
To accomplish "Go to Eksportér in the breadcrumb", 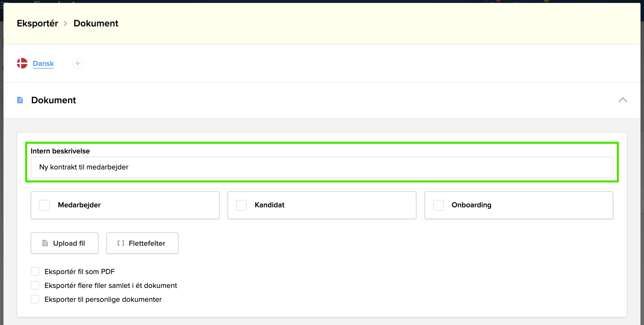I will 37,23.
